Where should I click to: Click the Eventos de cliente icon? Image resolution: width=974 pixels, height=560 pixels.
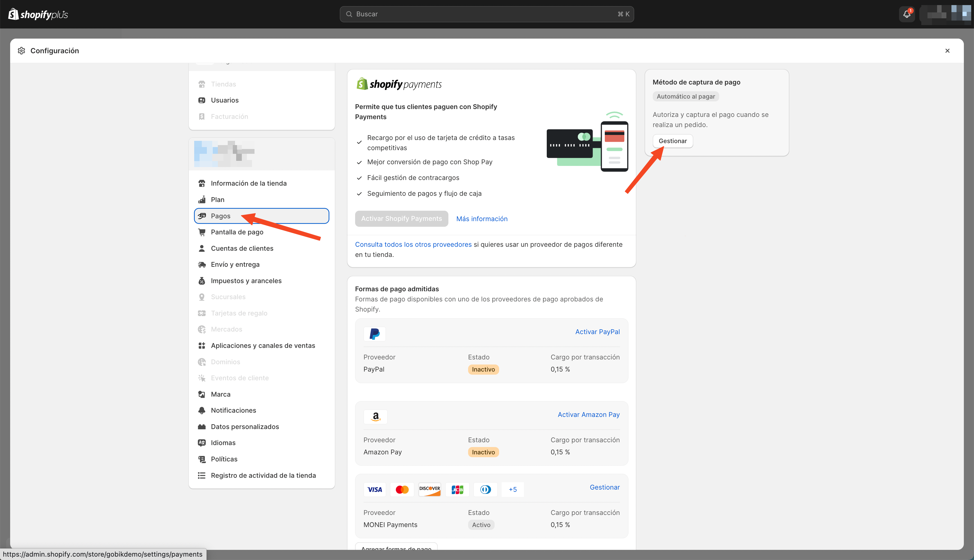(x=202, y=378)
